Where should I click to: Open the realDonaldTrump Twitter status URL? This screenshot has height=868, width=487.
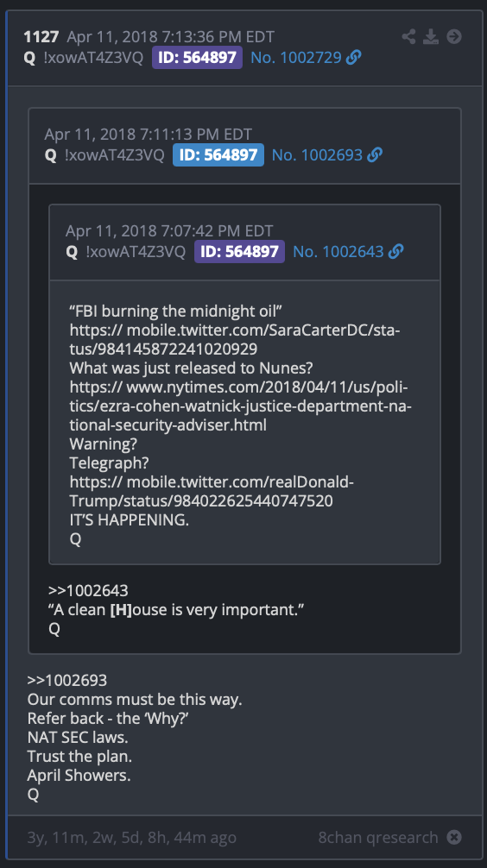(x=212, y=491)
